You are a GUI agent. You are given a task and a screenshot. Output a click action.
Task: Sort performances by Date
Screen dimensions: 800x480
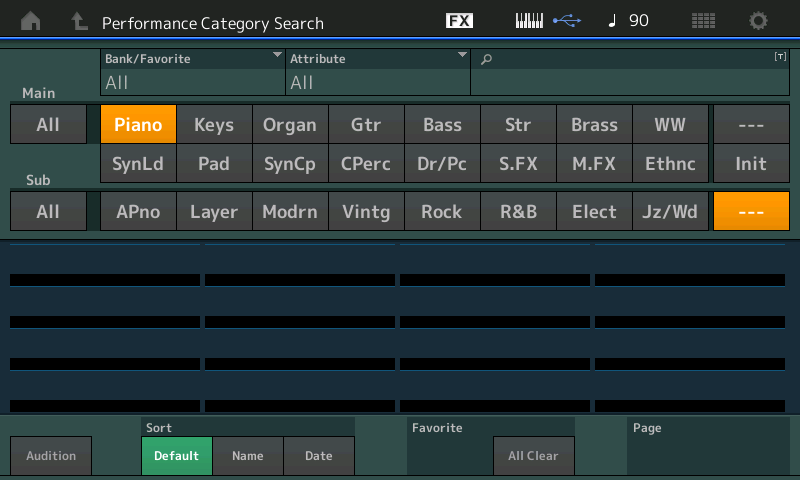coord(319,456)
